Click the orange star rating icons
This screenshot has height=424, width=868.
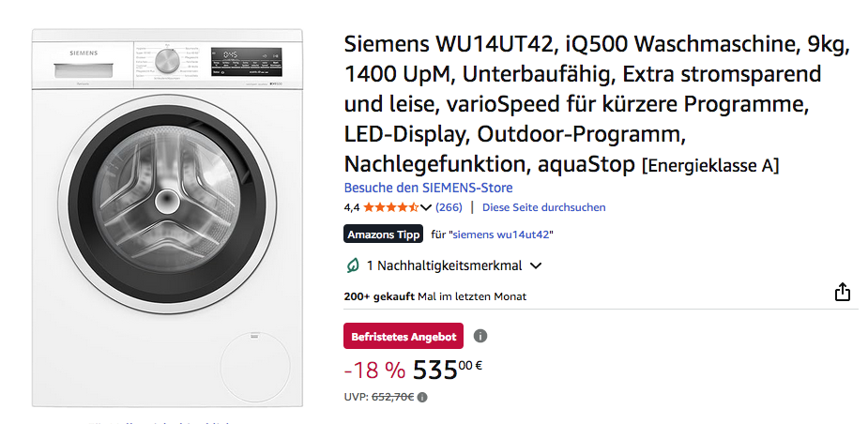click(390, 207)
